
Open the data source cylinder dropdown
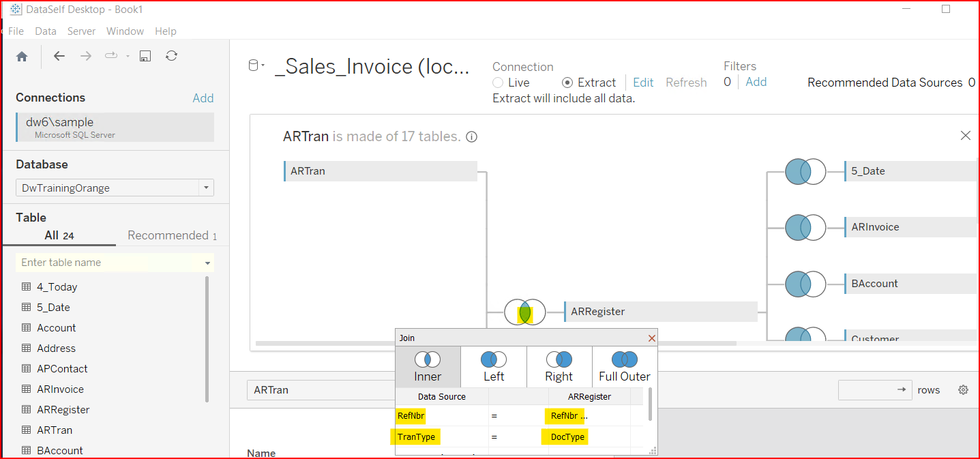point(256,66)
